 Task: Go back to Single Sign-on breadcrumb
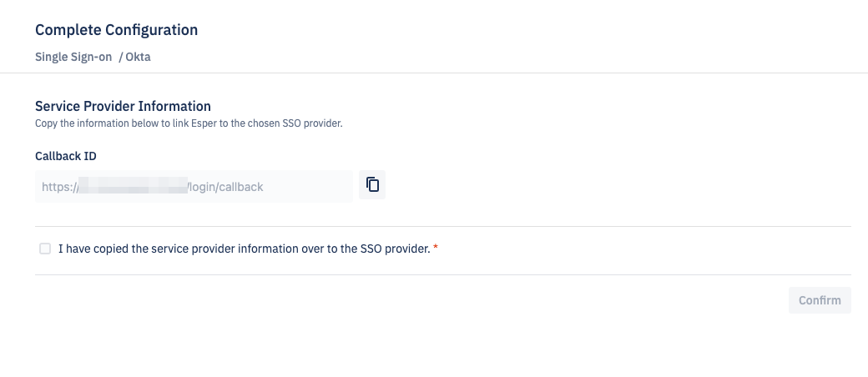point(73,58)
